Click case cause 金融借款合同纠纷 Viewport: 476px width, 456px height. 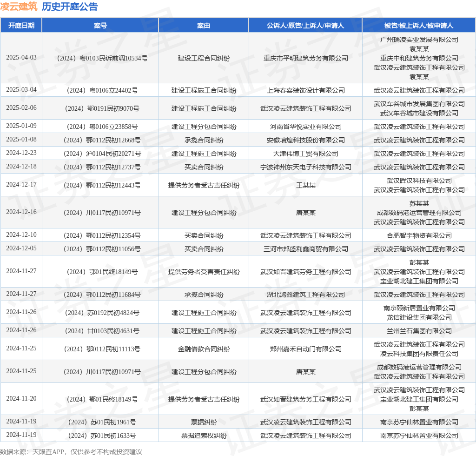click(x=204, y=349)
